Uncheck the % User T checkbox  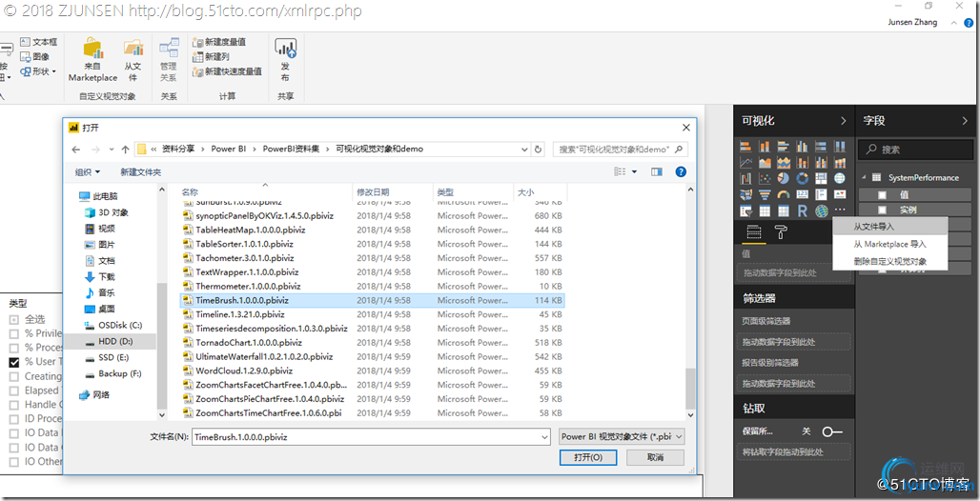(x=13, y=362)
